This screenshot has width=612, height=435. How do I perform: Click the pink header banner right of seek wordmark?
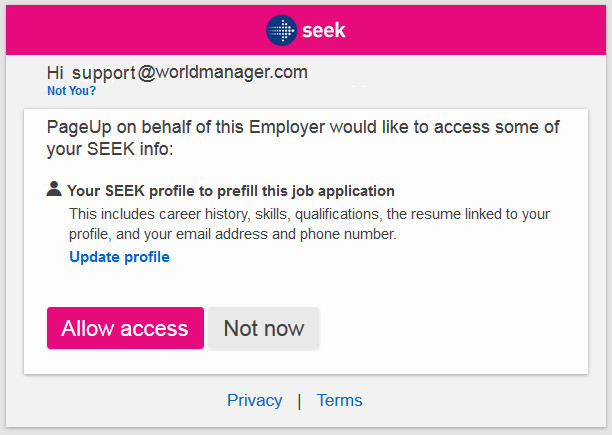(476, 30)
